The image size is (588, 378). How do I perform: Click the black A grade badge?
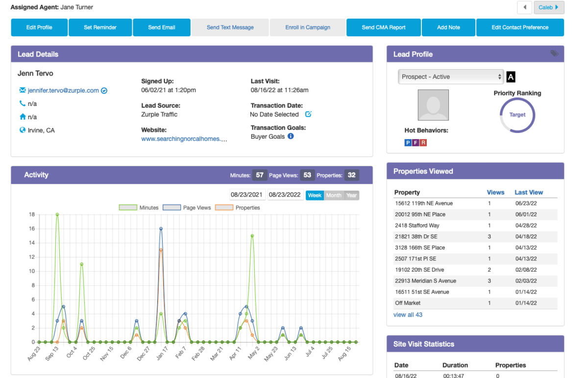point(511,77)
